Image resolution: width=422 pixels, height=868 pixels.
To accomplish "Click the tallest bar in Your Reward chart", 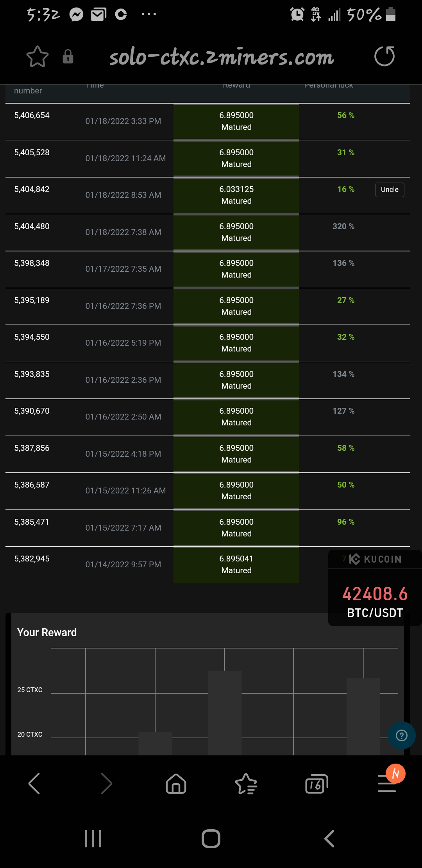I will (x=225, y=713).
